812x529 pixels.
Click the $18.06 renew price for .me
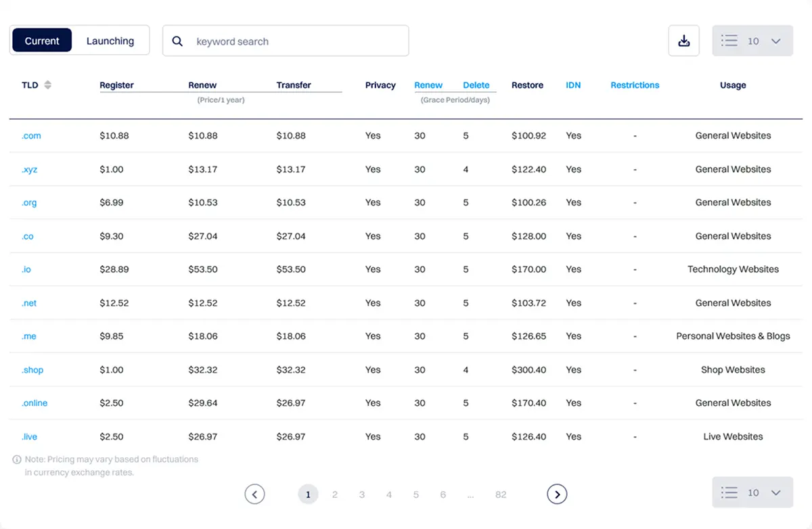tap(203, 336)
